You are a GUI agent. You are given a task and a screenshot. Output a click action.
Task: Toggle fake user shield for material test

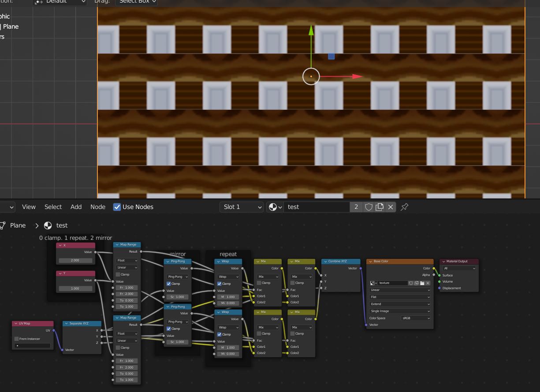tap(369, 207)
